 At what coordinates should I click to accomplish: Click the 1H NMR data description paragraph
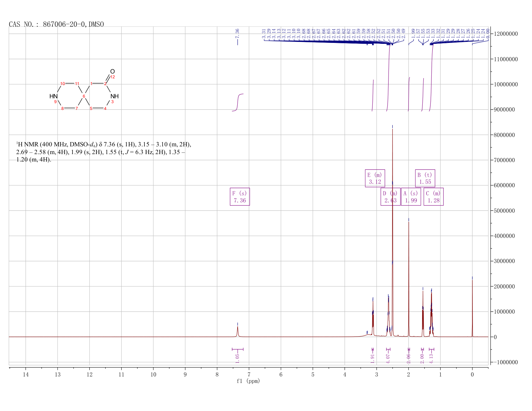coord(103,152)
